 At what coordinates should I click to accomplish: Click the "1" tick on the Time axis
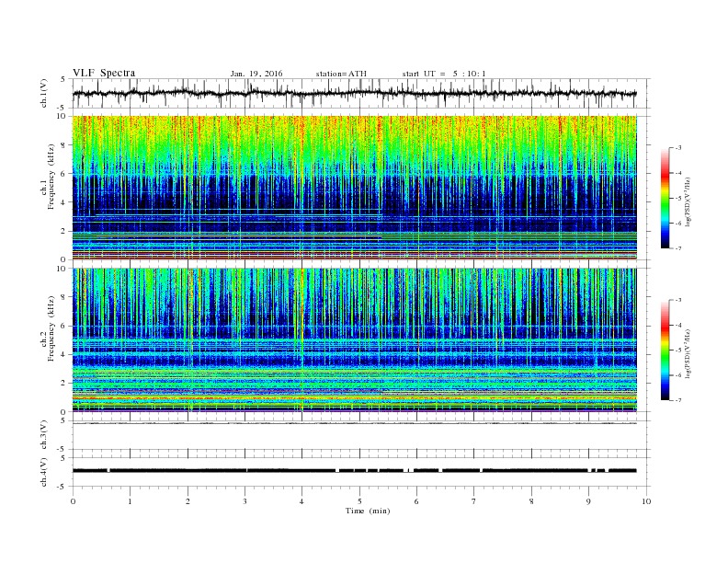coord(130,501)
